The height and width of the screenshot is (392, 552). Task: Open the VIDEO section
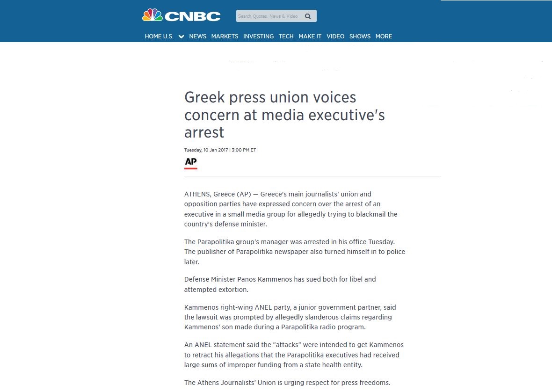(x=335, y=36)
